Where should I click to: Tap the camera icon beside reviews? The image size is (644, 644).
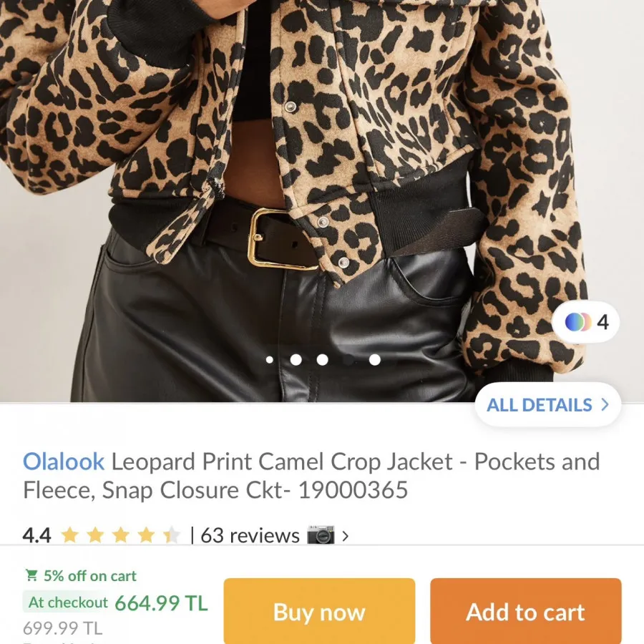coord(321,535)
